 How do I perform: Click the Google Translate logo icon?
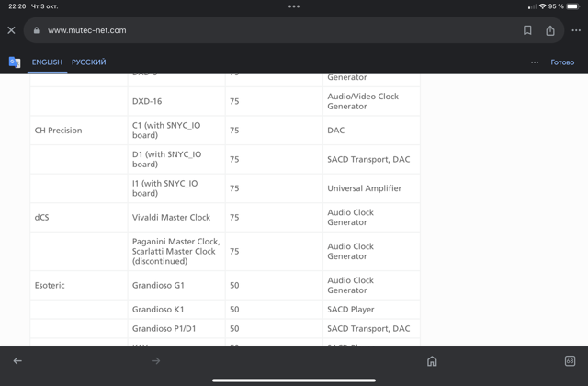tap(15, 62)
